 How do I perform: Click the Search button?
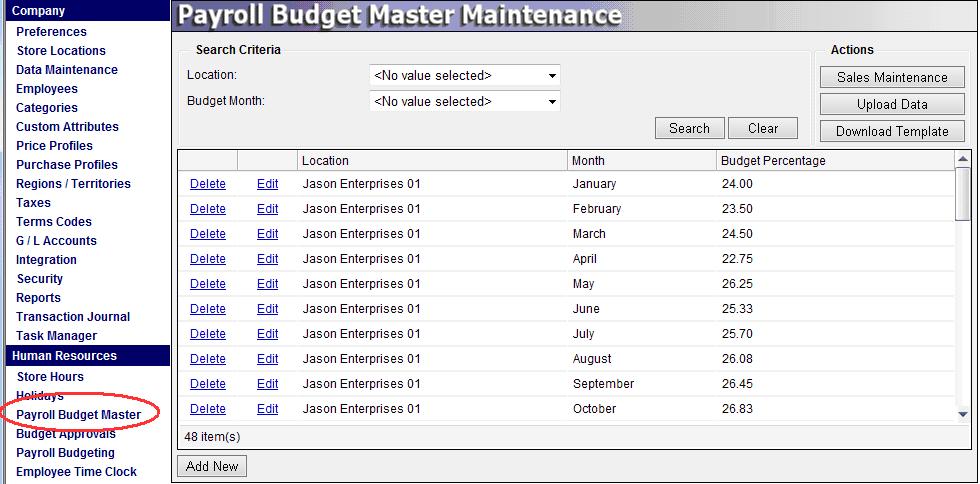(689, 128)
